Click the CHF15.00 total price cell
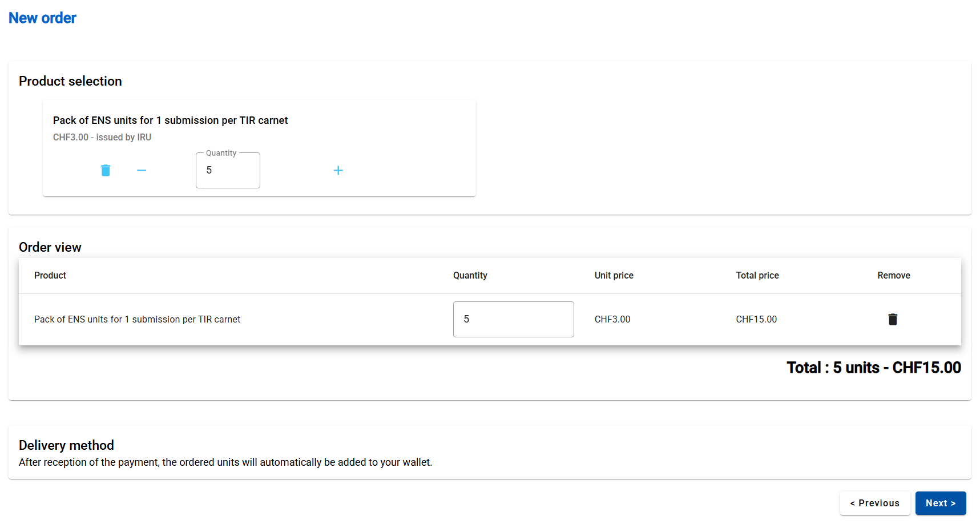This screenshot has height=524, width=980. pos(756,320)
